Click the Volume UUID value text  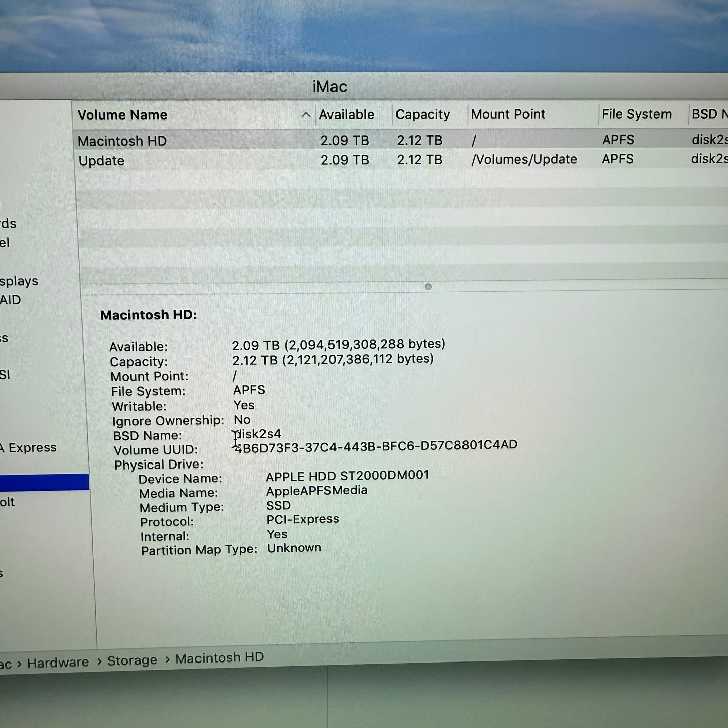pyautogui.click(x=376, y=446)
